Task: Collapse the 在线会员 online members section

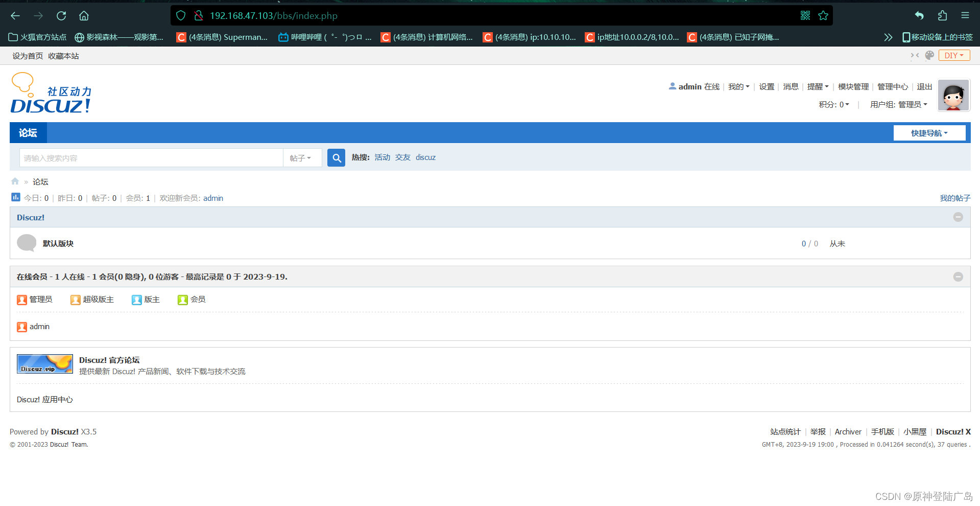Action: coord(958,277)
